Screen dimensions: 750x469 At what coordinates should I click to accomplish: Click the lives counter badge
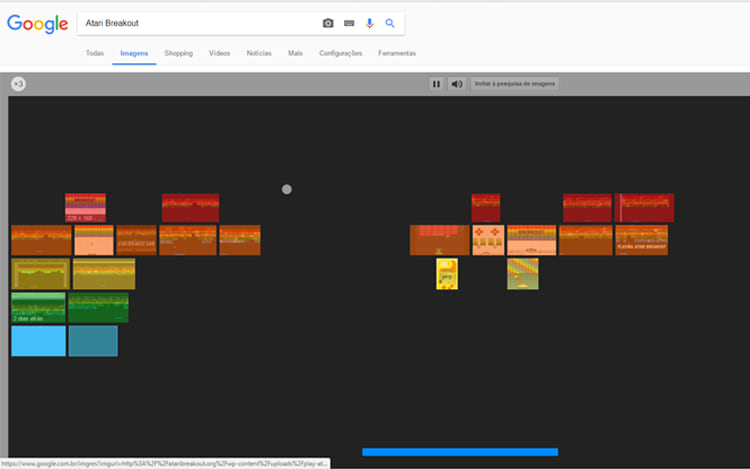click(x=18, y=84)
